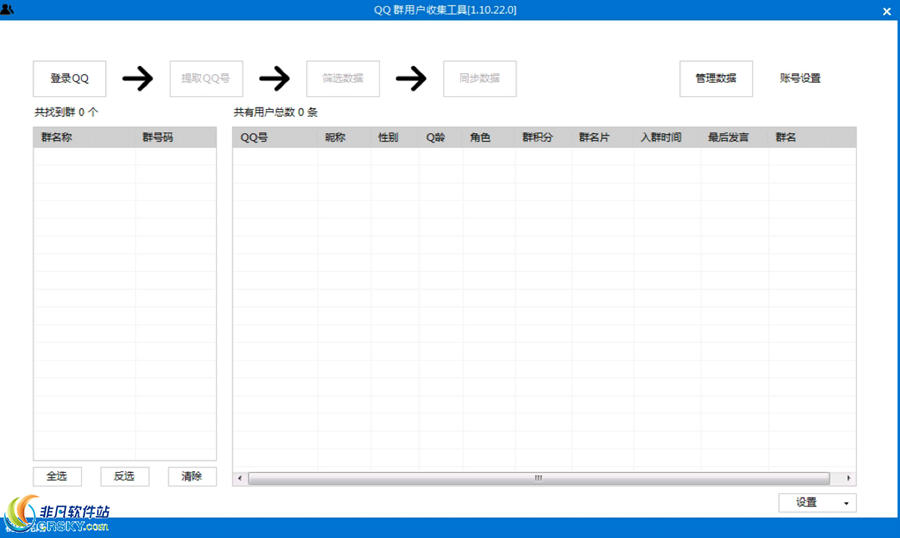Click the scrollbar left arrow
Viewport: 900px width, 538px height.
coord(239,478)
